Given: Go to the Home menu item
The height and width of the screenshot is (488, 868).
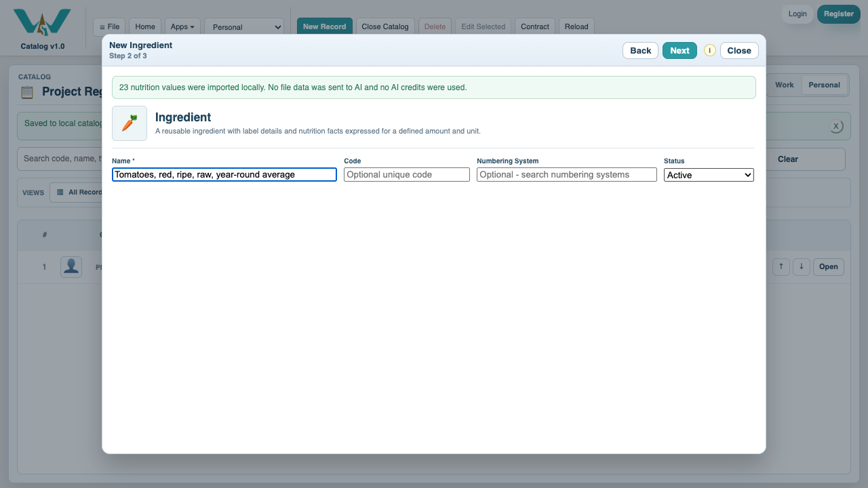Looking at the screenshot, I should (145, 27).
